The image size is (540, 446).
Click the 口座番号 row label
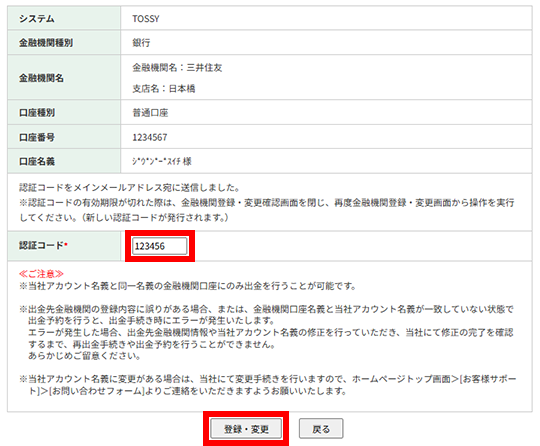(x=37, y=137)
